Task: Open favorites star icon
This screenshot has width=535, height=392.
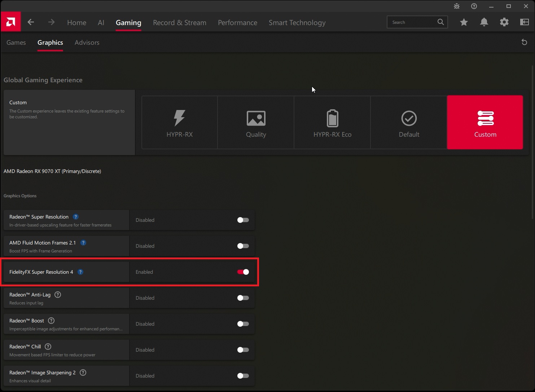Action: click(464, 22)
